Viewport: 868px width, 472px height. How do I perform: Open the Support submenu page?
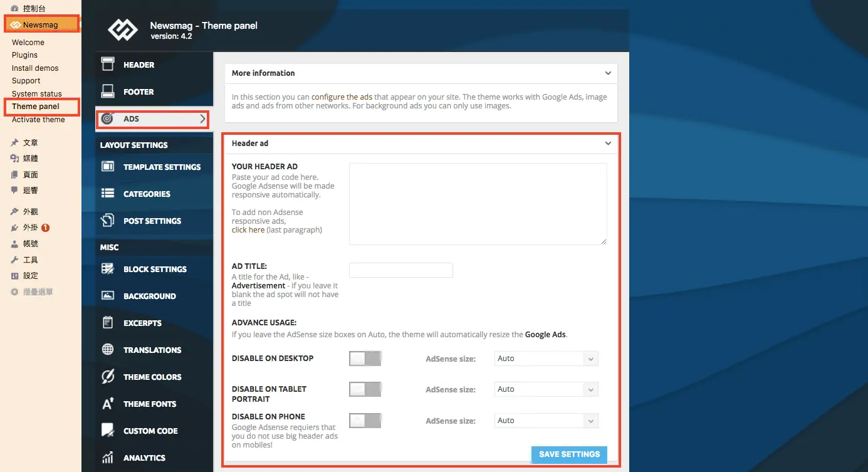26,81
